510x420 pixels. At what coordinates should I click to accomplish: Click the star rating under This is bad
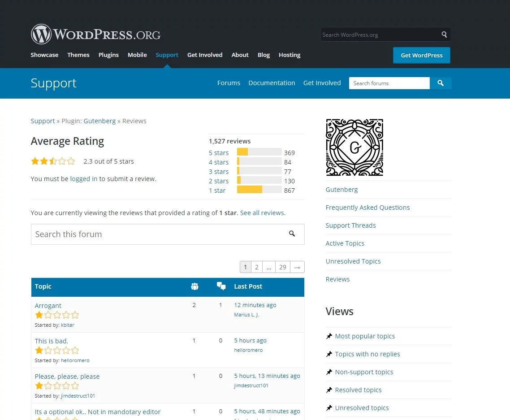tap(57, 351)
